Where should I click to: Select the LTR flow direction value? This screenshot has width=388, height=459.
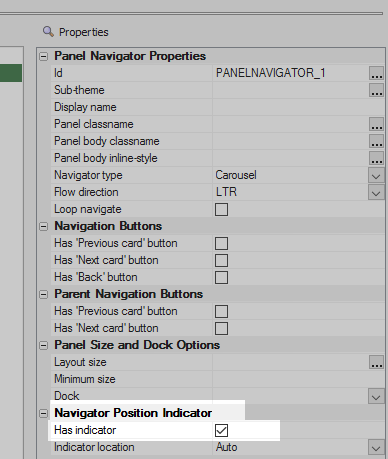[226, 192]
